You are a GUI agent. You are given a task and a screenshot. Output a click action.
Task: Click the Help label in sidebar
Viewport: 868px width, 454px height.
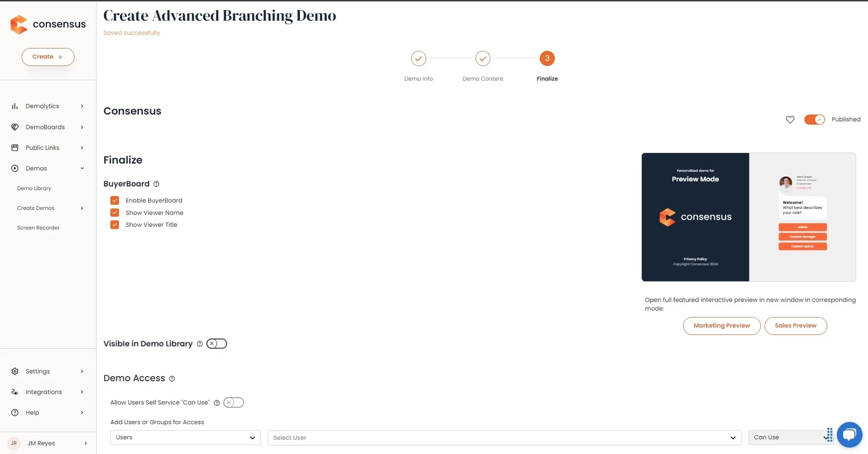point(32,413)
